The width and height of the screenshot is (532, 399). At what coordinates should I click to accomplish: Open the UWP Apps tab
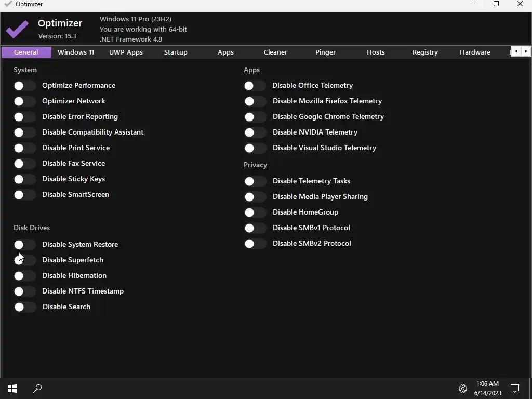pos(126,52)
